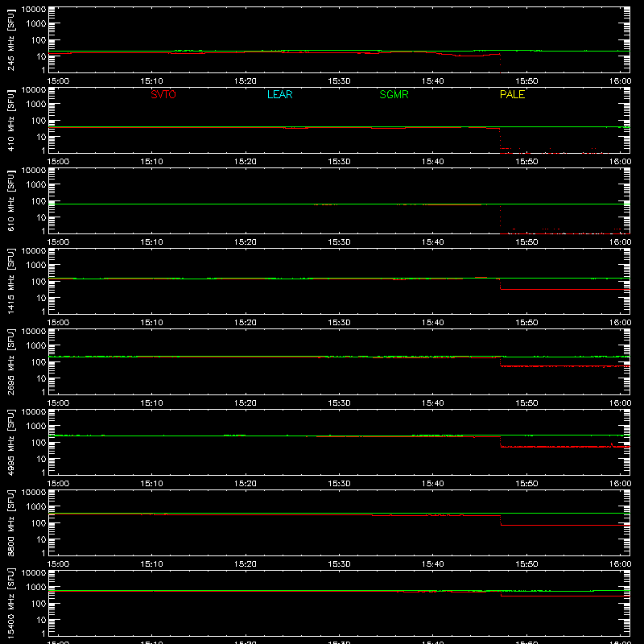Click 15:10 time label under 245 MHz plot
Image resolution: width=644 pixels, height=644 pixels.
tap(151, 81)
